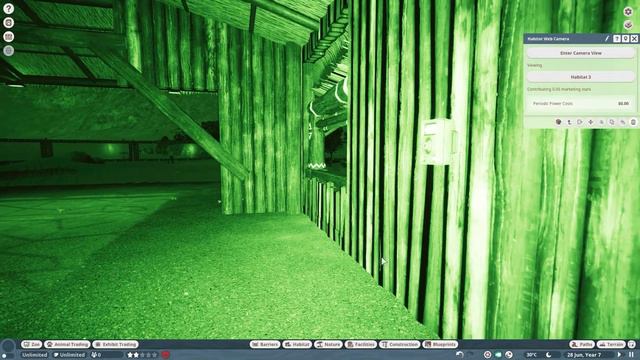Click the moon night-time indicator

point(549,355)
